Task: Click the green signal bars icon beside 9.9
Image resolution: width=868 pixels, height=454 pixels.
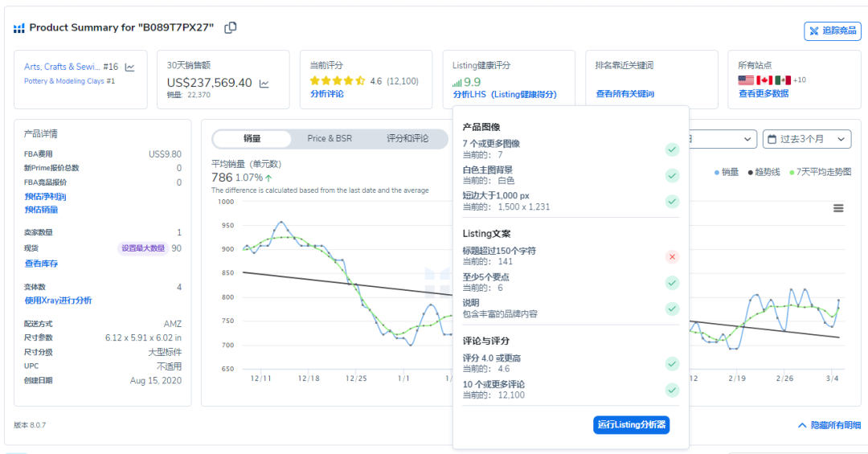Action: [457, 83]
